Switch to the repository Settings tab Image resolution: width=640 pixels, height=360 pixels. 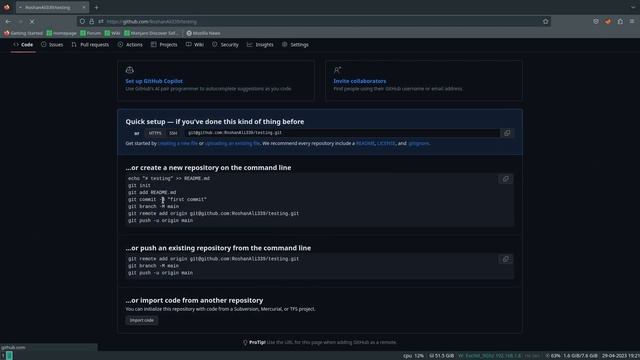295,44
